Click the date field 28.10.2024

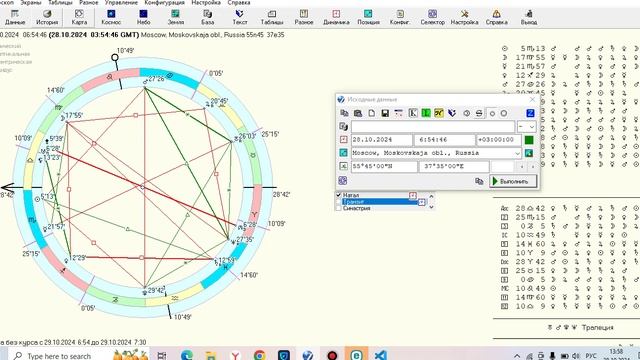click(x=382, y=140)
